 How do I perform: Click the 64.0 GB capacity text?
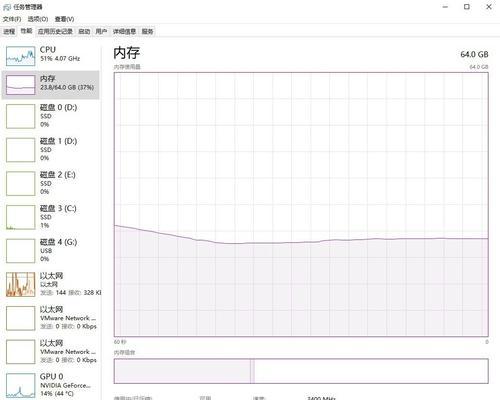click(x=474, y=54)
